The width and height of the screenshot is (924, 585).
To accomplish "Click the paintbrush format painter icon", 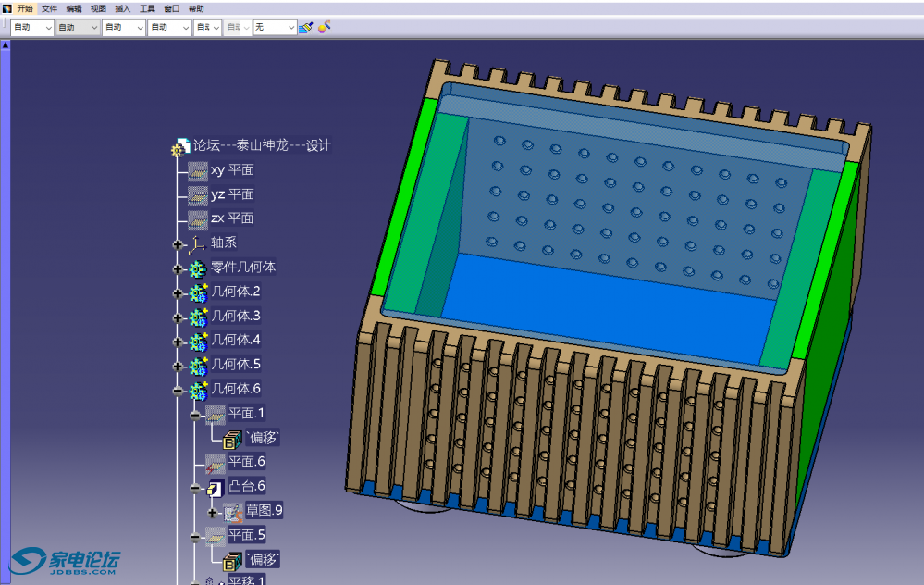I will (306, 27).
